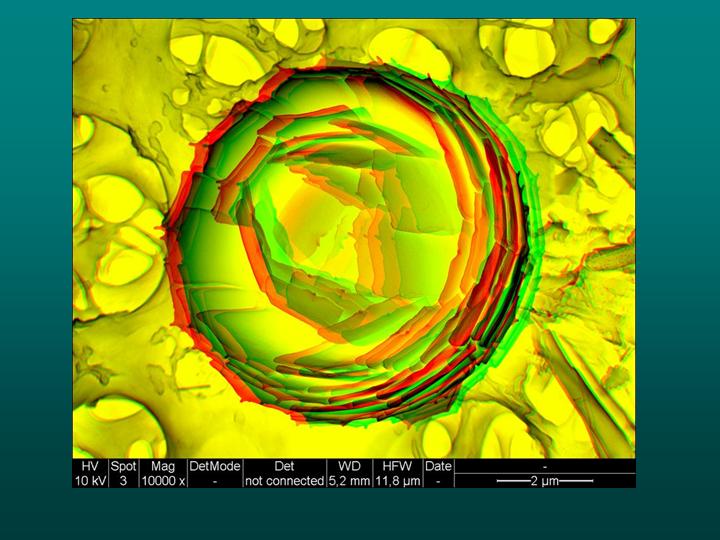
Task: Click the WD label in the data bar
Action: 349,466
